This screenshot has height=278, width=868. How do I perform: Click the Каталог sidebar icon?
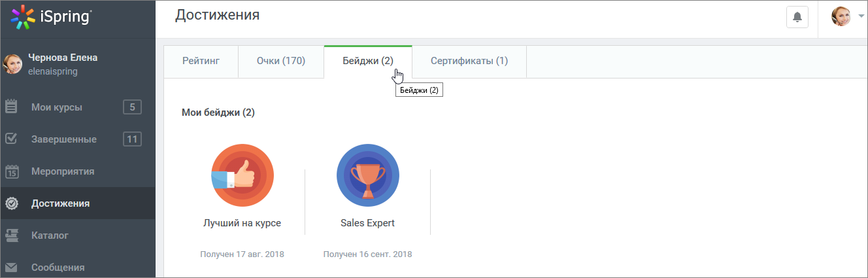(11, 235)
